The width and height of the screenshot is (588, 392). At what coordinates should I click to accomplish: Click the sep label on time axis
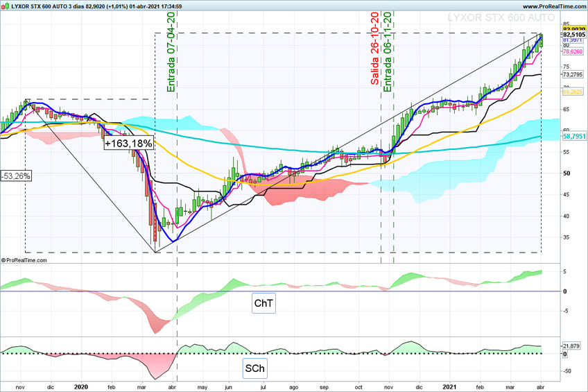pos(324,387)
